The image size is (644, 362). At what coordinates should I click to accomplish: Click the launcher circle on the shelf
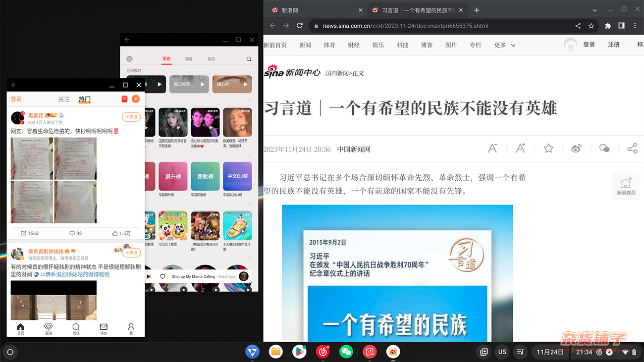tap(10, 352)
